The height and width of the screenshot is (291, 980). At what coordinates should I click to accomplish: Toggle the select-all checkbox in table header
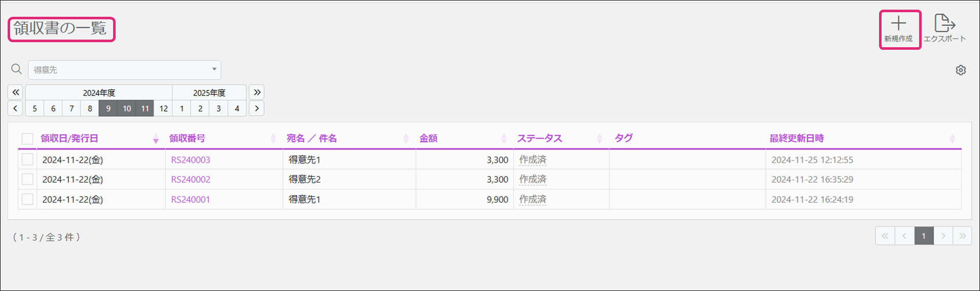click(27, 139)
